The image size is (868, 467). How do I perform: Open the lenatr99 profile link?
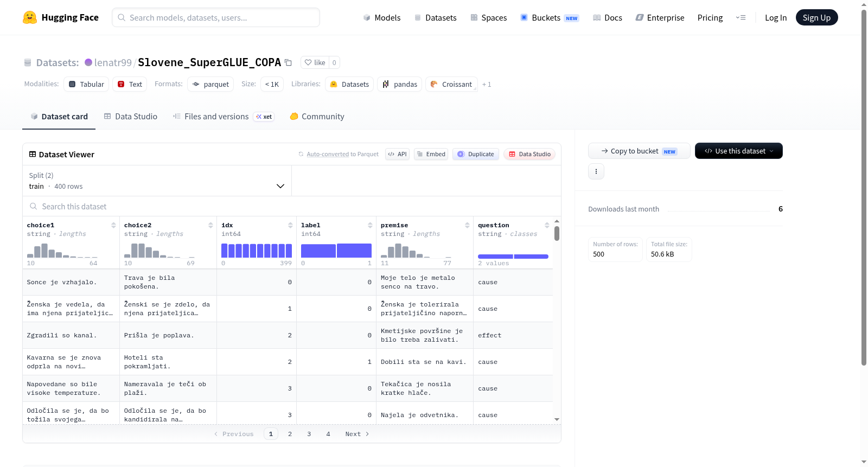pyautogui.click(x=113, y=62)
